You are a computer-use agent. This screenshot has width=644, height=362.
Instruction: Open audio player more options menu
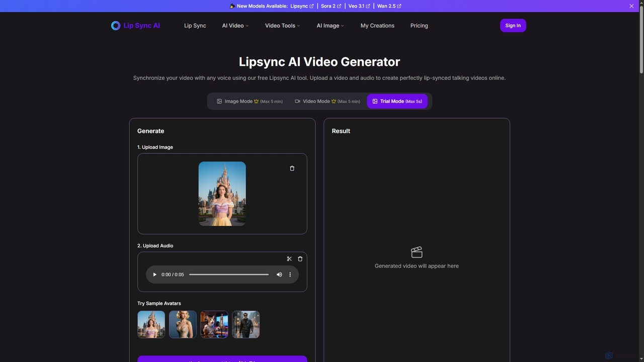(x=290, y=275)
